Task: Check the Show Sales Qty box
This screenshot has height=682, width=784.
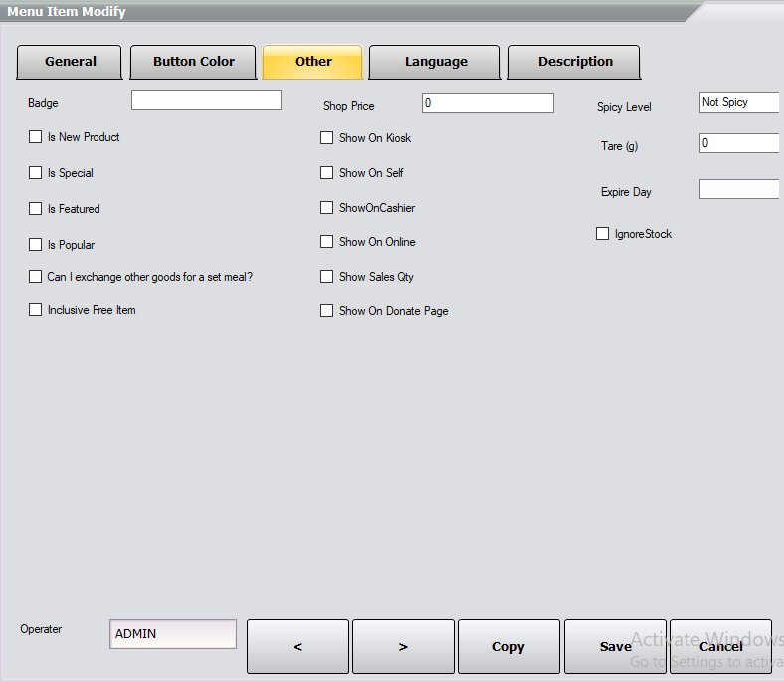Action: point(327,277)
